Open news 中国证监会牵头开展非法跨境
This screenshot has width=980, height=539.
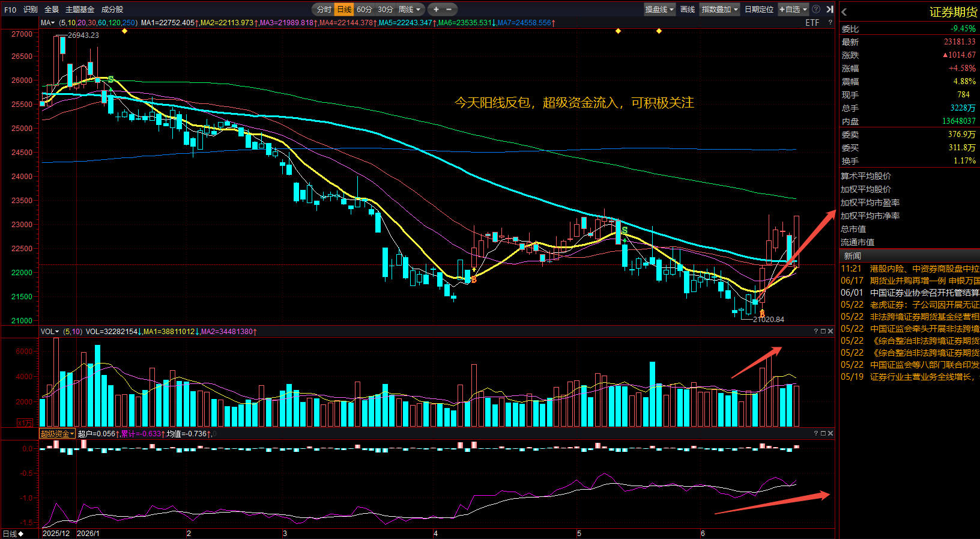[910, 329]
